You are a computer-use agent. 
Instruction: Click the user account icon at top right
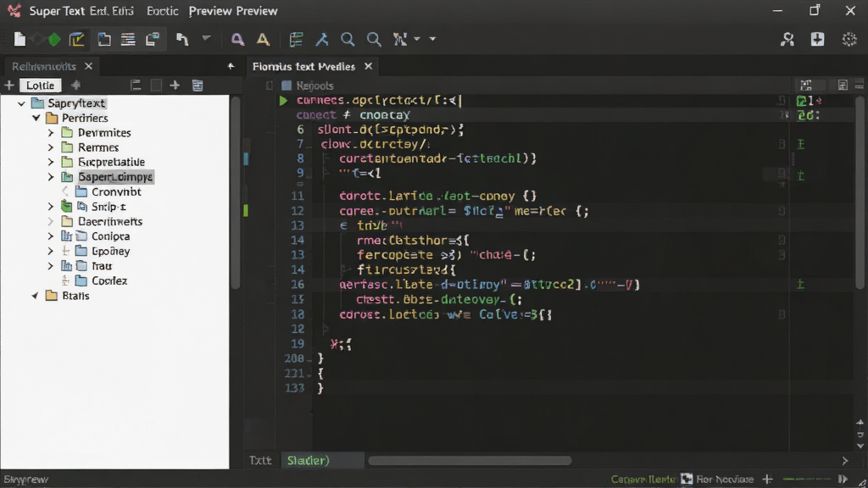[x=787, y=39]
